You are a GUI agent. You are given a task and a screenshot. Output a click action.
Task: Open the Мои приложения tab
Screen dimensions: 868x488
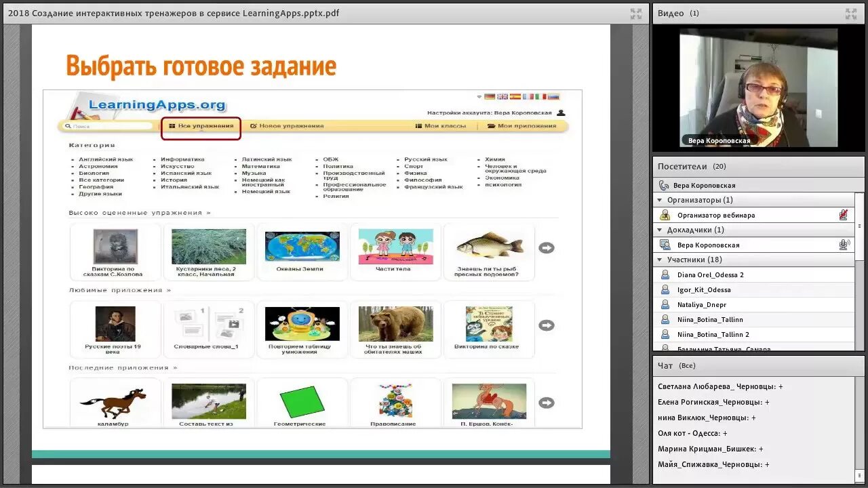pyautogui.click(x=521, y=125)
